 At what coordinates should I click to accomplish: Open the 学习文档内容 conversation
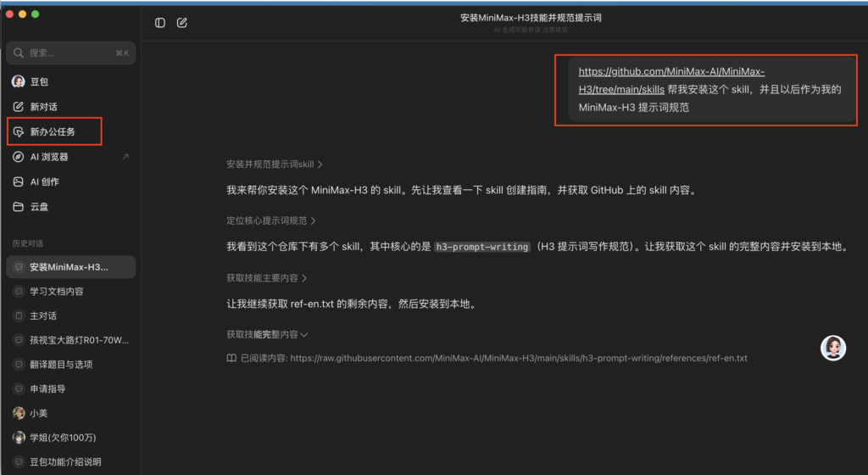point(71,291)
